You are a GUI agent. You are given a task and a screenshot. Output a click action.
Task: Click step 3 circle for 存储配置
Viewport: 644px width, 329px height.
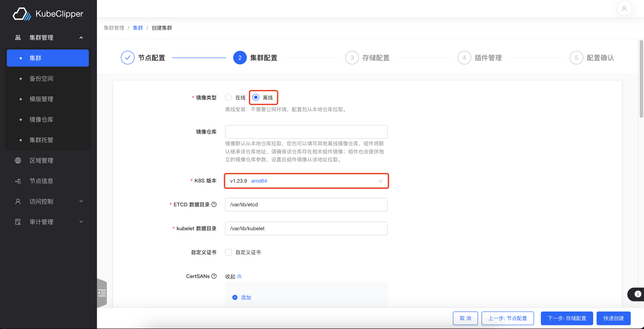click(352, 58)
